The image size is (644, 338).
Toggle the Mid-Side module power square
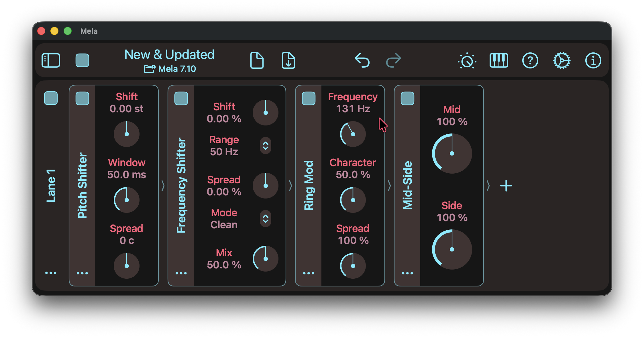[407, 98]
